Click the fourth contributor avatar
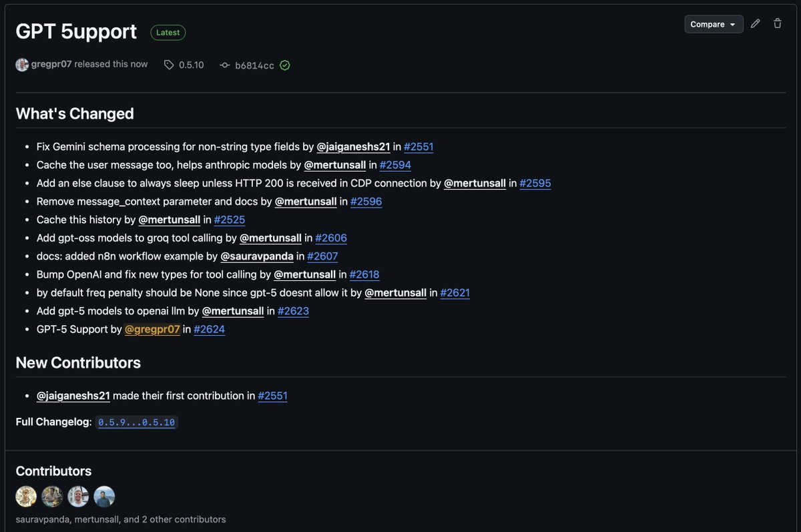 (104, 497)
